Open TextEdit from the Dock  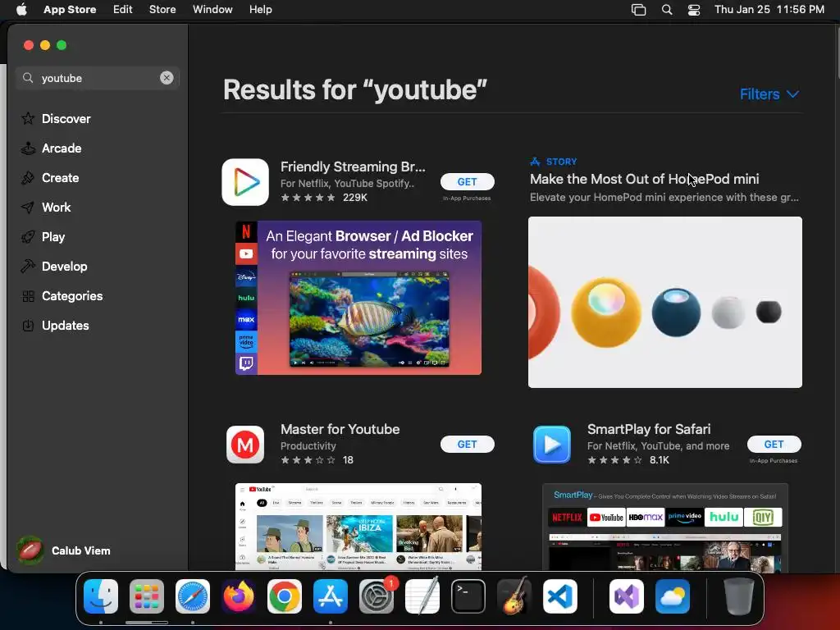[x=422, y=596]
